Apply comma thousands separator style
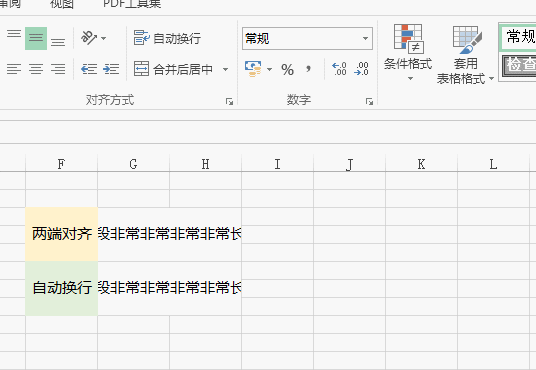The image size is (536, 370). 309,69
